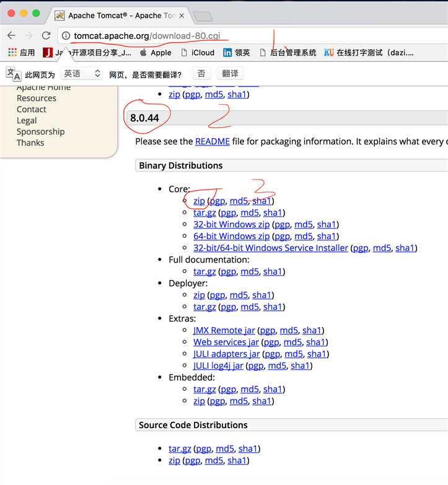
Task: Open md5 for Full documentation tar.gz
Action: coord(250,271)
